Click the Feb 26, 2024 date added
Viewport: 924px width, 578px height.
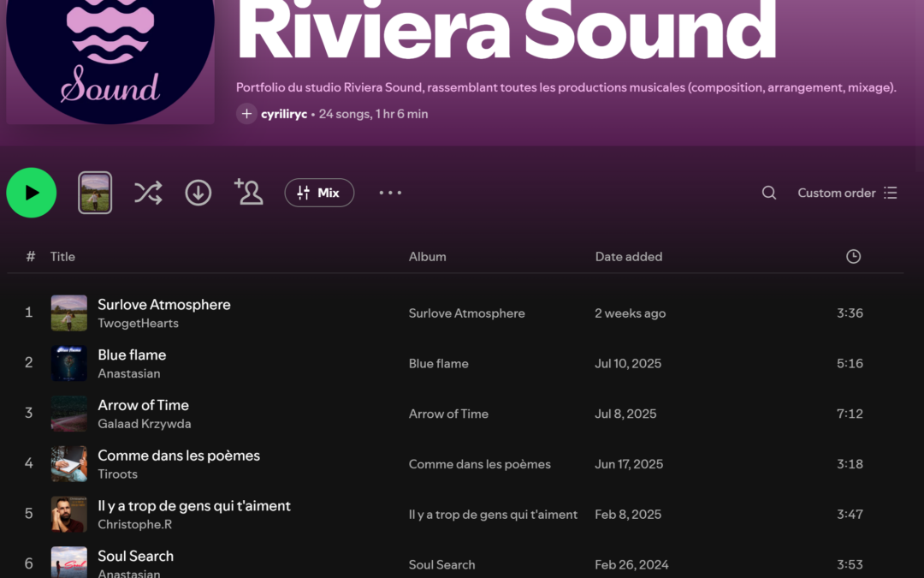pyautogui.click(x=631, y=564)
